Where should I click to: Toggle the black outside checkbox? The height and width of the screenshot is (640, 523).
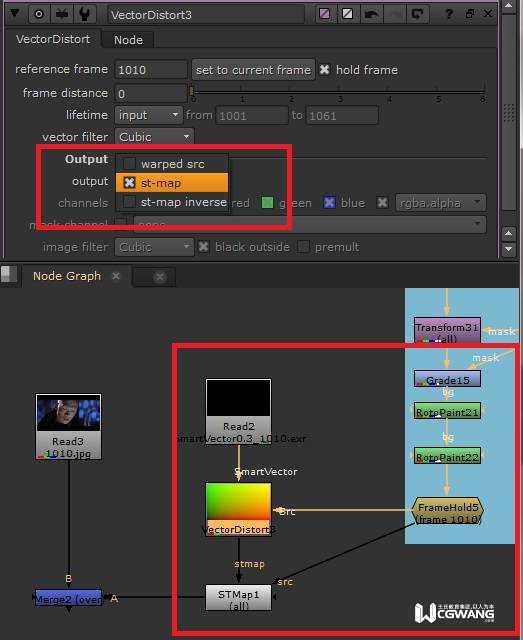click(203, 247)
